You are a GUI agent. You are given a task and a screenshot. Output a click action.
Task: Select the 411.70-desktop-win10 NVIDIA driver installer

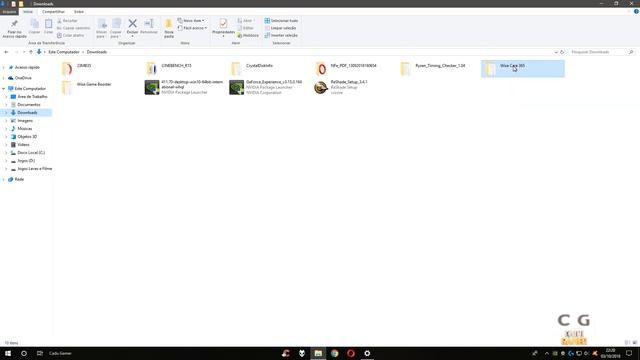tap(184, 87)
